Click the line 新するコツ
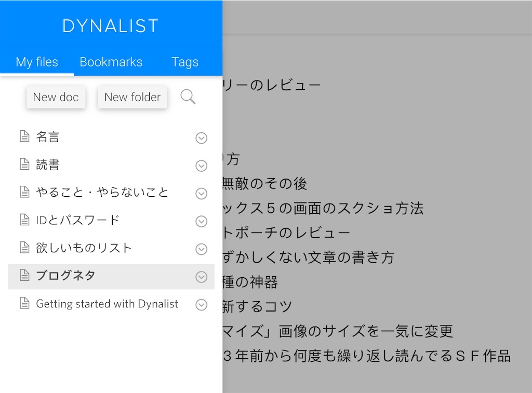Image resolution: width=532 pixels, height=393 pixels. [258, 306]
